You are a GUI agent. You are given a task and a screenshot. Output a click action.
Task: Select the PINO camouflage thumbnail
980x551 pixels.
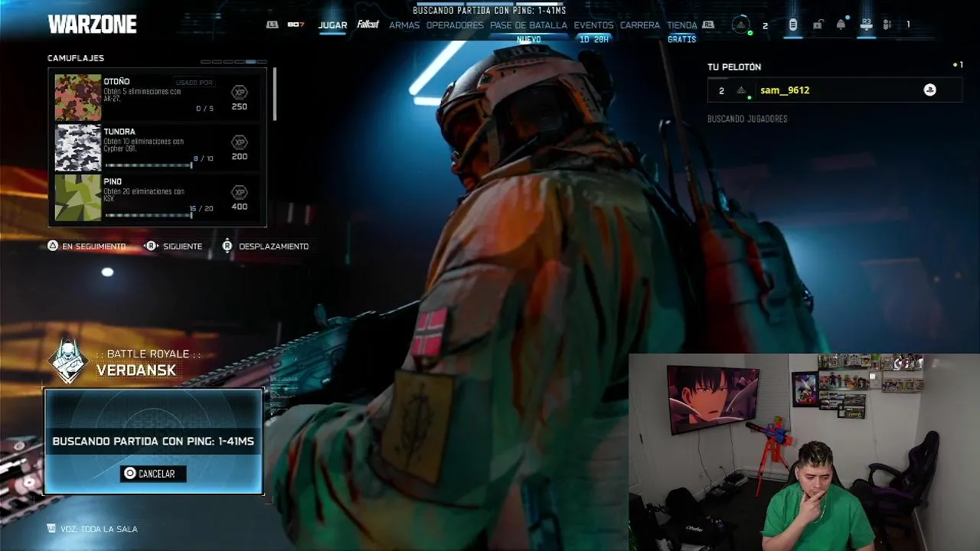pos(78,198)
